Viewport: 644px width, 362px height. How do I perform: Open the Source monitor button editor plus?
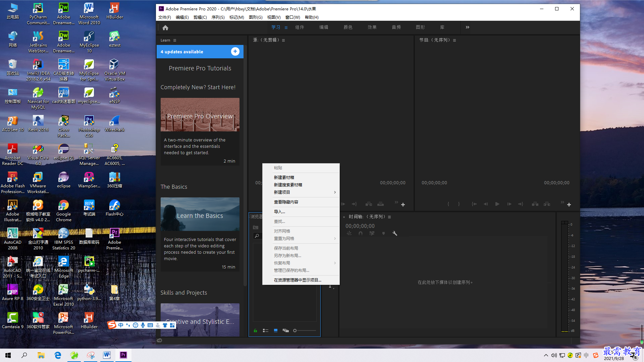pos(403,204)
